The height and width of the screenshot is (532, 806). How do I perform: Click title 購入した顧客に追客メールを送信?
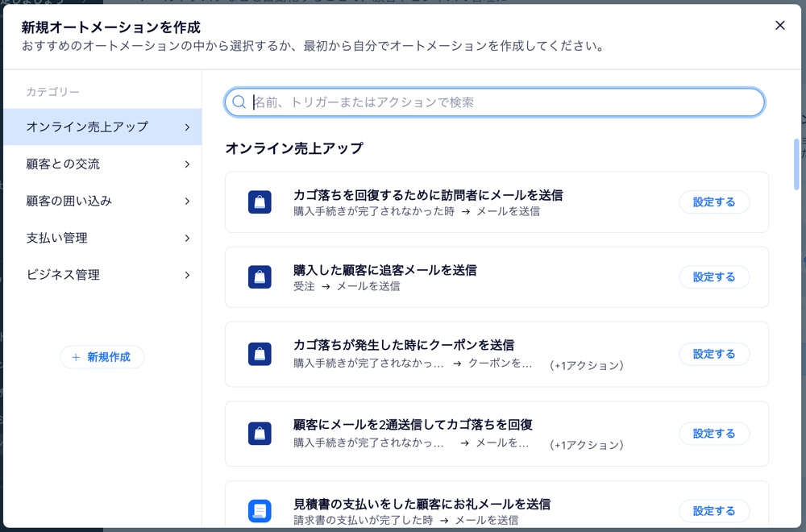385,270
